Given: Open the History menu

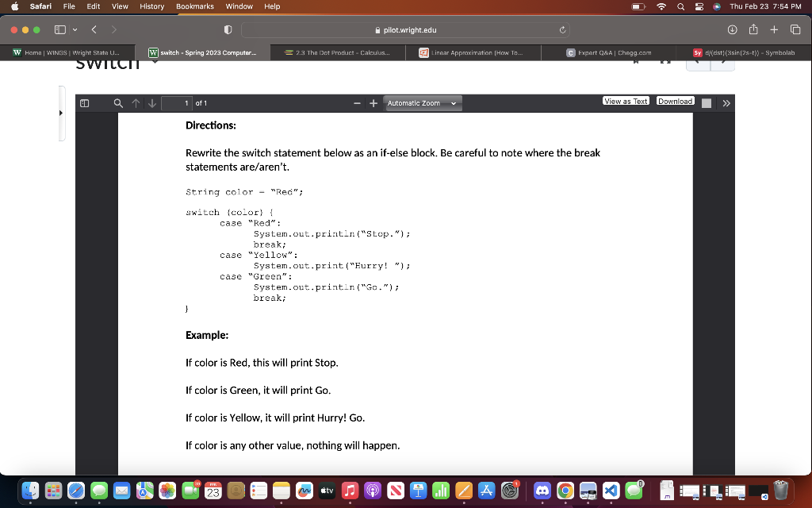Looking at the screenshot, I should [x=152, y=6].
